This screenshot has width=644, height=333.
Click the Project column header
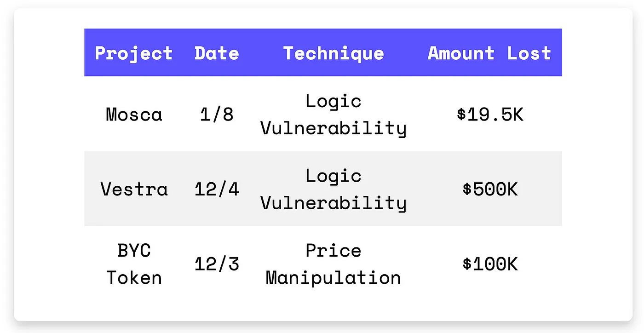click(134, 53)
